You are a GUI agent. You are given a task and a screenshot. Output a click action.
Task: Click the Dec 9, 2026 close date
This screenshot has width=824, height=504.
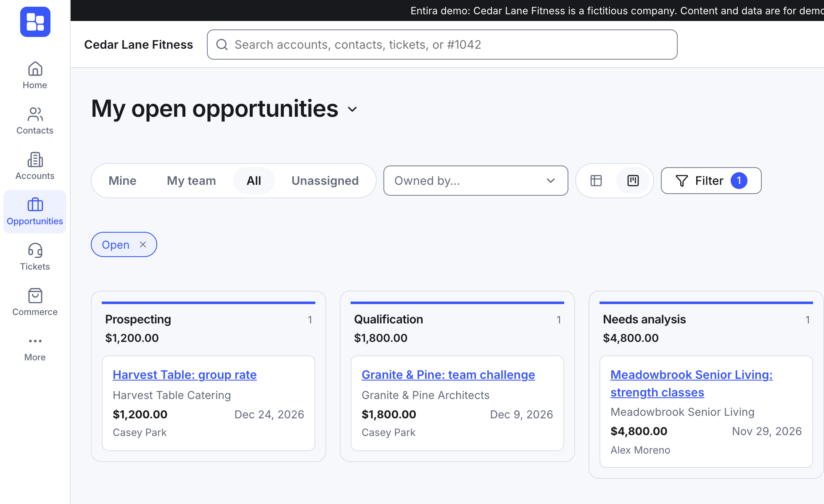pyautogui.click(x=521, y=415)
